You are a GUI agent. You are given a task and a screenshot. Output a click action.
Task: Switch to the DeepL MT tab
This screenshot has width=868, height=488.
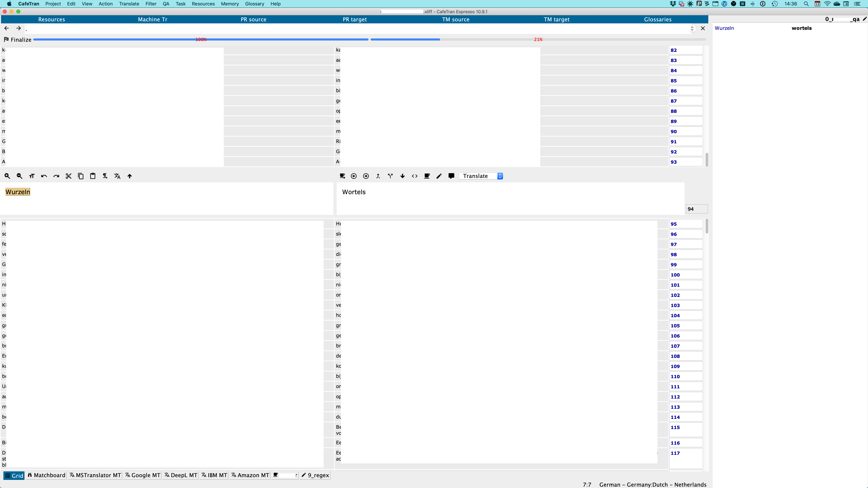(x=181, y=475)
